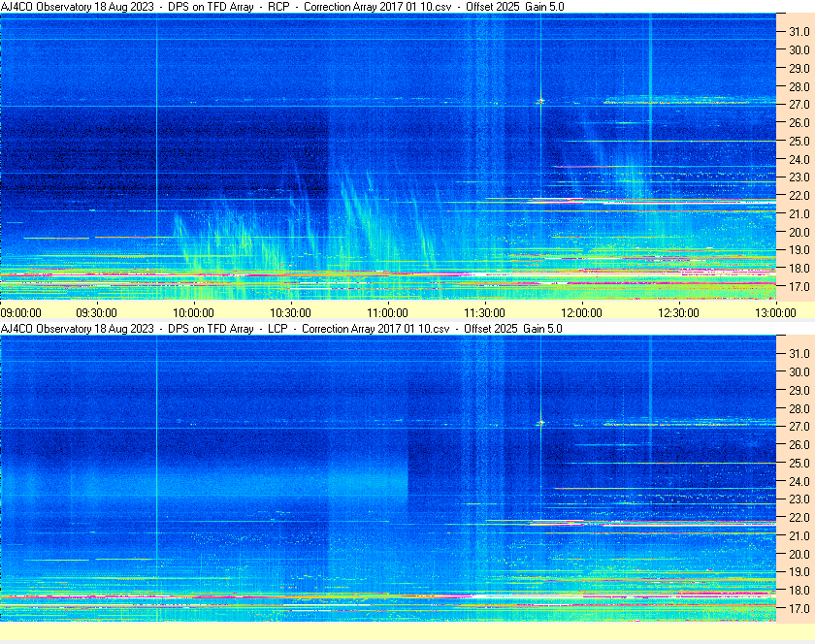The height and width of the screenshot is (644, 815).
Task: Click the 27.0 frequency label on RCP panel
Action: point(799,105)
